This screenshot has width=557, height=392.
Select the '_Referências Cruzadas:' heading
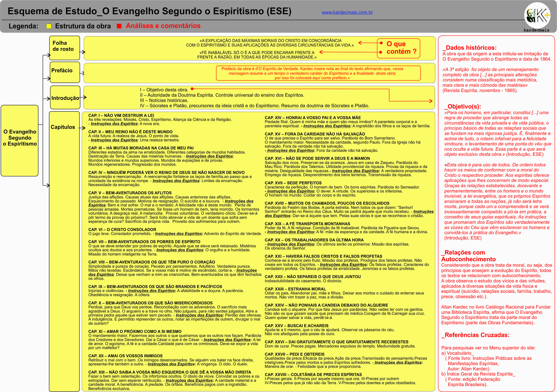(475, 335)
